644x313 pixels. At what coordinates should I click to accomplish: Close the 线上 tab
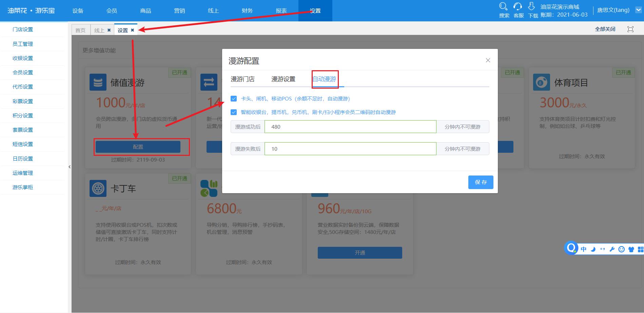(x=109, y=30)
